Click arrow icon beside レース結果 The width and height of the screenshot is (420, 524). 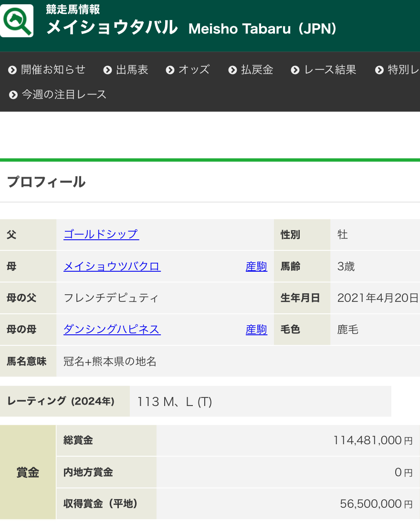tap(295, 70)
